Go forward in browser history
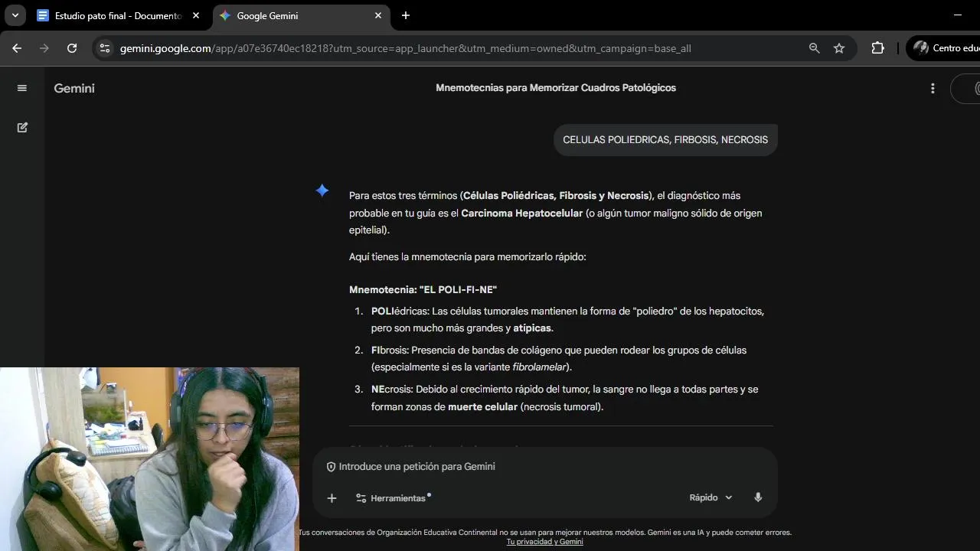The image size is (980, 551). 44,48
